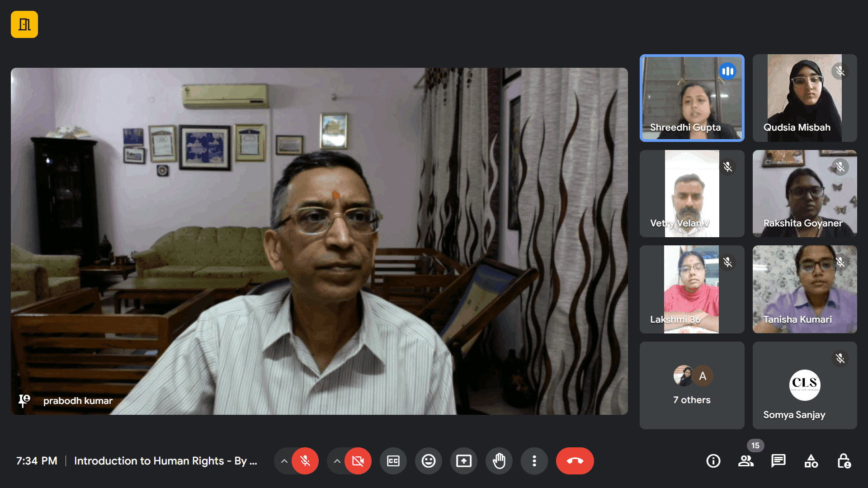Show everyone in the people panel
868x488 pixels.
[x=746, y=461]
